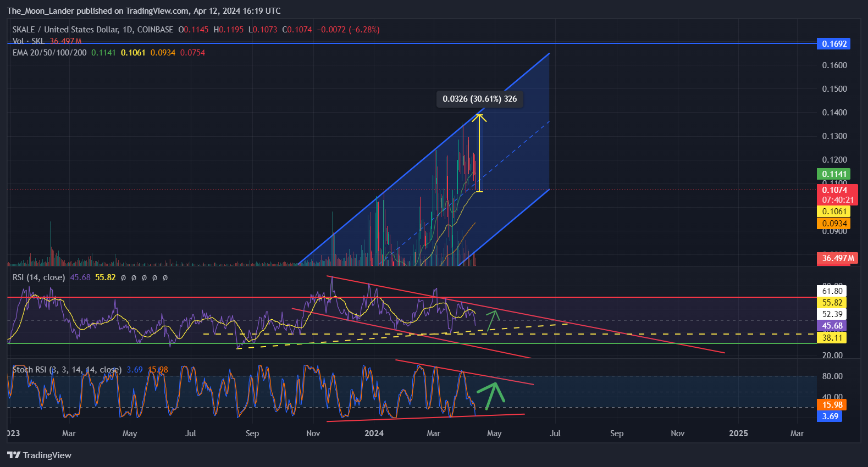
Task: Click the 2024 label on time axis
Action: coord(374,433)
